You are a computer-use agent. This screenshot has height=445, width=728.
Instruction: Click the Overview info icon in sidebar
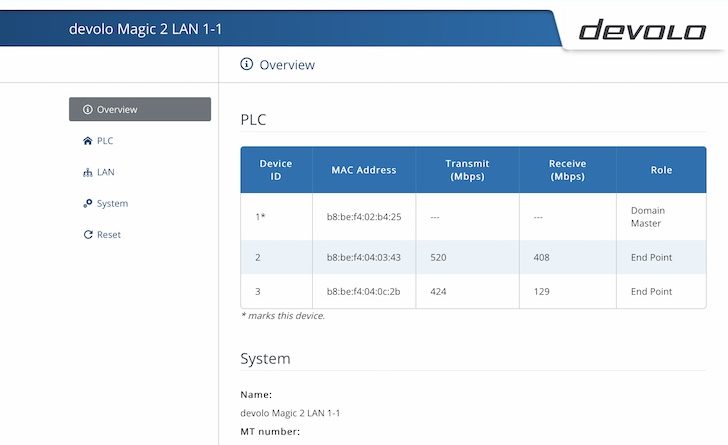(x=87, y=110)
